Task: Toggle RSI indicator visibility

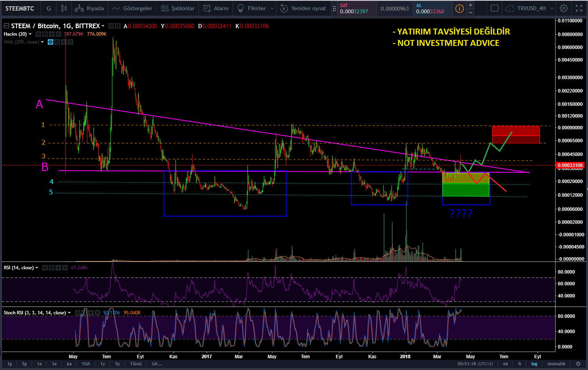Action: pyautogui.click(x=45, y=268)
